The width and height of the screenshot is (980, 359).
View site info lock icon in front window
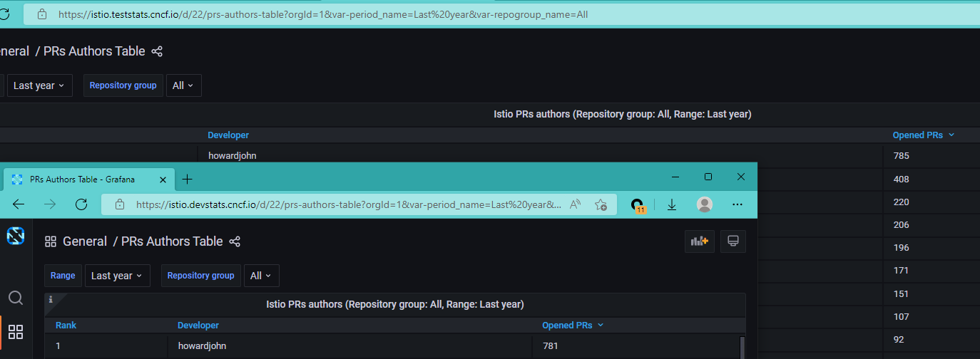pyautogui.click(x=121, y=204)
